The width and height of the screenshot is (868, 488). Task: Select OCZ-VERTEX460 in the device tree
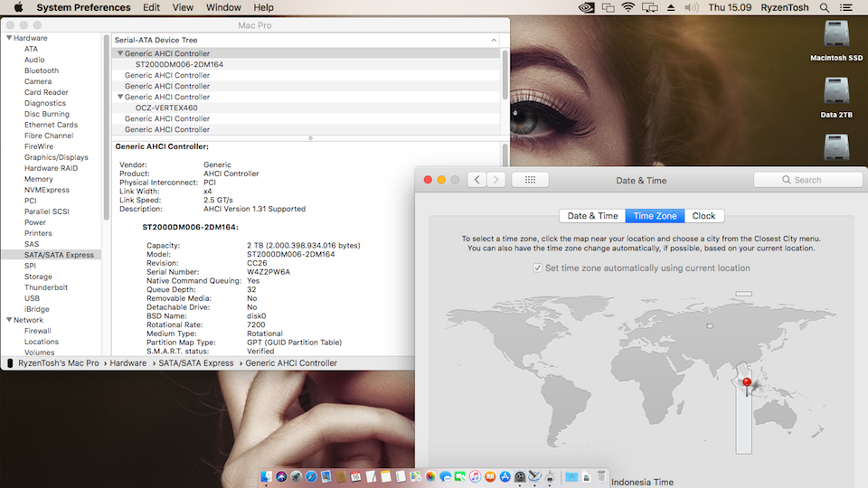coord(166,108)
